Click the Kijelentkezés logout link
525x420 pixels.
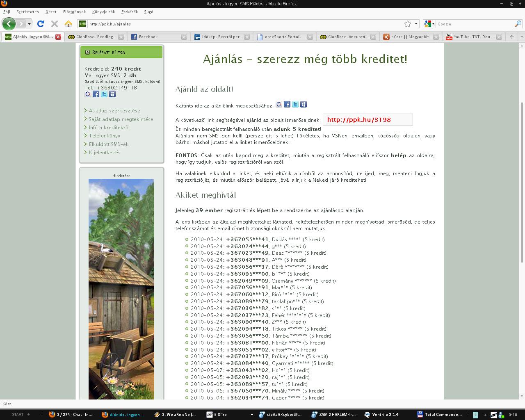click(105, 153)
